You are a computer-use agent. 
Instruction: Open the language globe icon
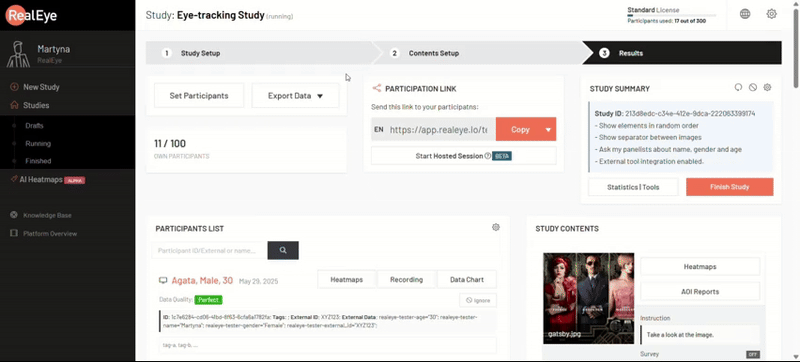tap(745, 14)
